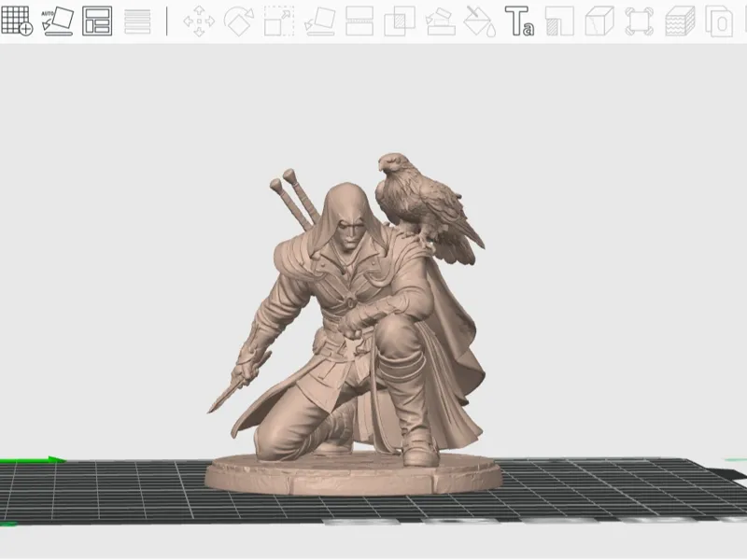Click the paint bucket with droplet icon
Image resolution: width=747 pixels, height=560 pixels.
(x=480, y=21)
